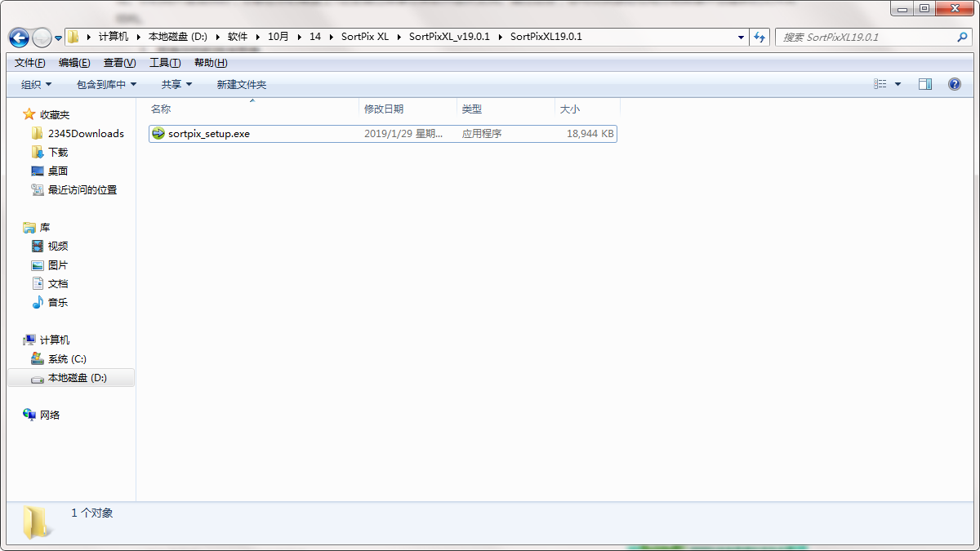The width and height of the screenshot is (980, 551).
Task: Open the 视频 library
Action: (x=58, y=246)
